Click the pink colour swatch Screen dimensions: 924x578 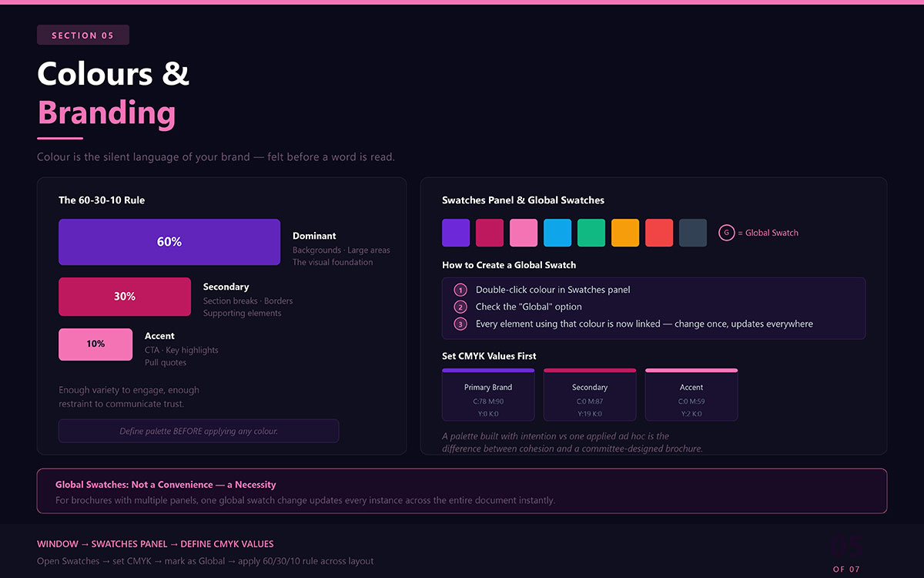pos(524,233)
